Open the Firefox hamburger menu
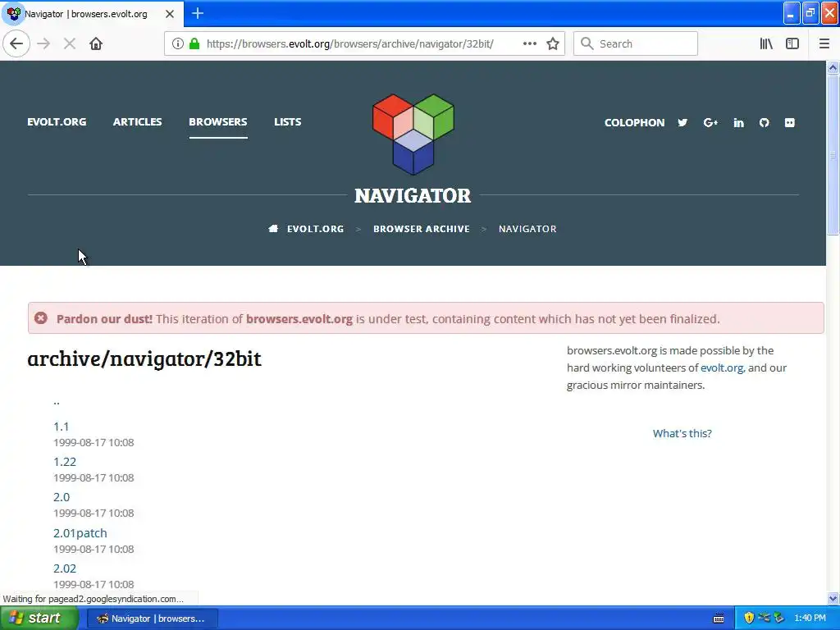Viewport: 840px width, 630px height. click(824, 43)
